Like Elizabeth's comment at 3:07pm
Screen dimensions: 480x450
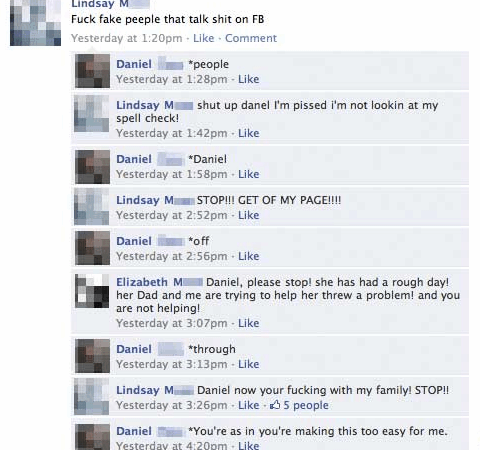pyautogui.click(x=249, y=323)
